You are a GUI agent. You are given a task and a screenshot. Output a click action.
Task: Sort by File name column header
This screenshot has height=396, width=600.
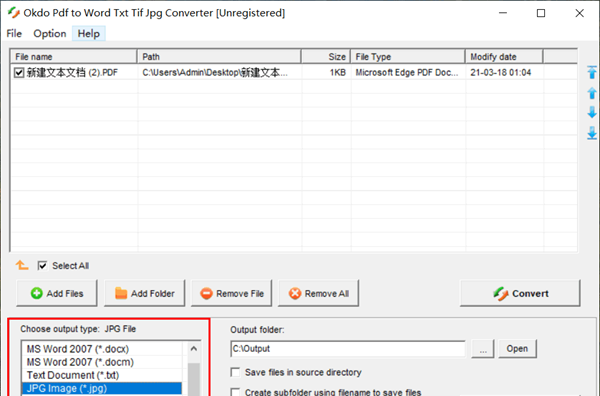coord(73,57)
